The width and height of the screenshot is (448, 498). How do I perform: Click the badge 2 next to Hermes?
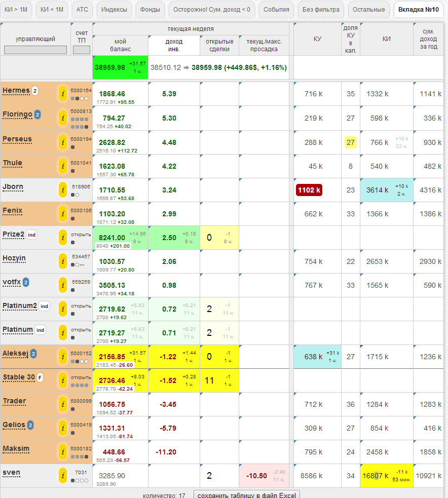pos(35,91)
